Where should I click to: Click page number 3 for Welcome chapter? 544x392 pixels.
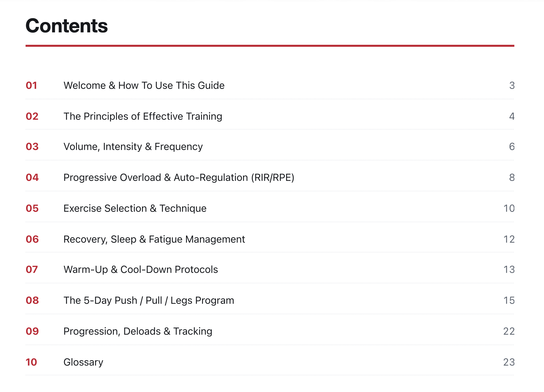[512, 85]
